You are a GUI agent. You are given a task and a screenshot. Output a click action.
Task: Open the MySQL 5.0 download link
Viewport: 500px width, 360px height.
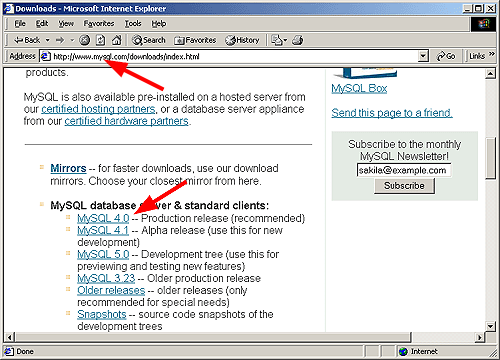[x=103, y=254]
